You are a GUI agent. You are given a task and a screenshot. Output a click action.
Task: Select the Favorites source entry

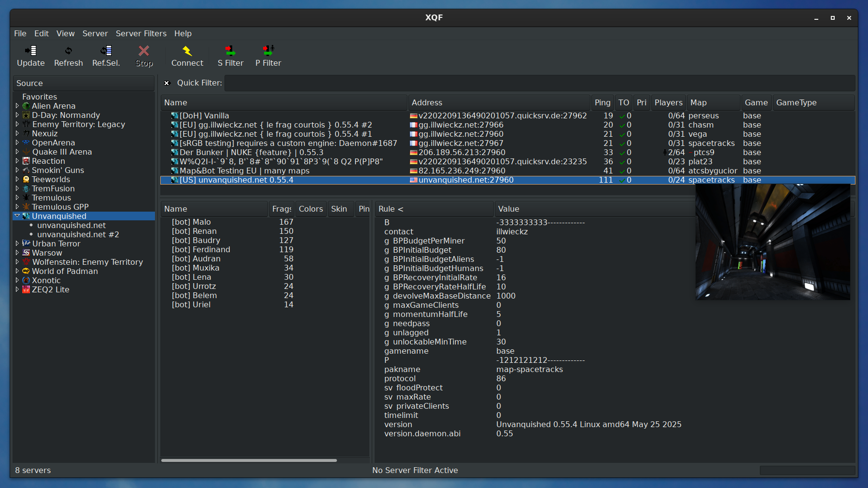[40, 97]
